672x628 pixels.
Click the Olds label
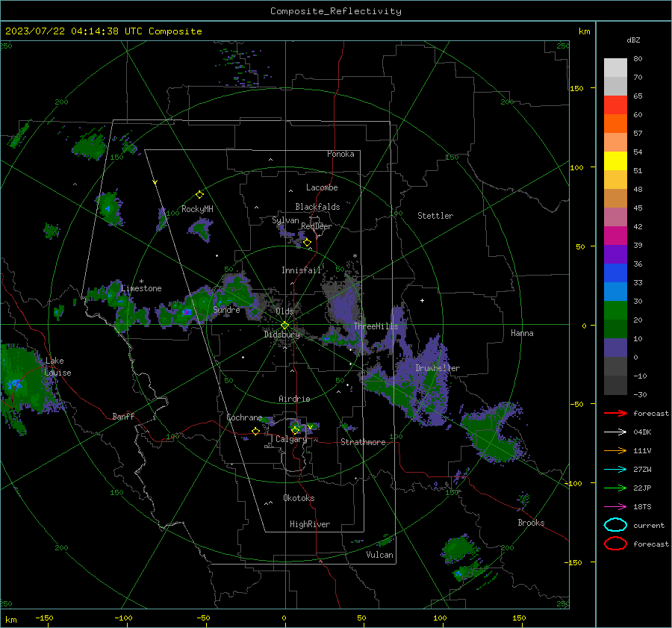(284, 311)
